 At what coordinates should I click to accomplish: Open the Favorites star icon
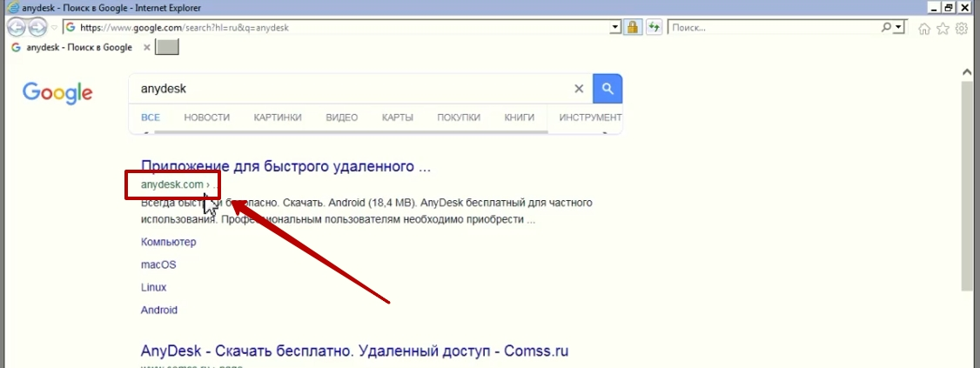(x=943, y=28)
